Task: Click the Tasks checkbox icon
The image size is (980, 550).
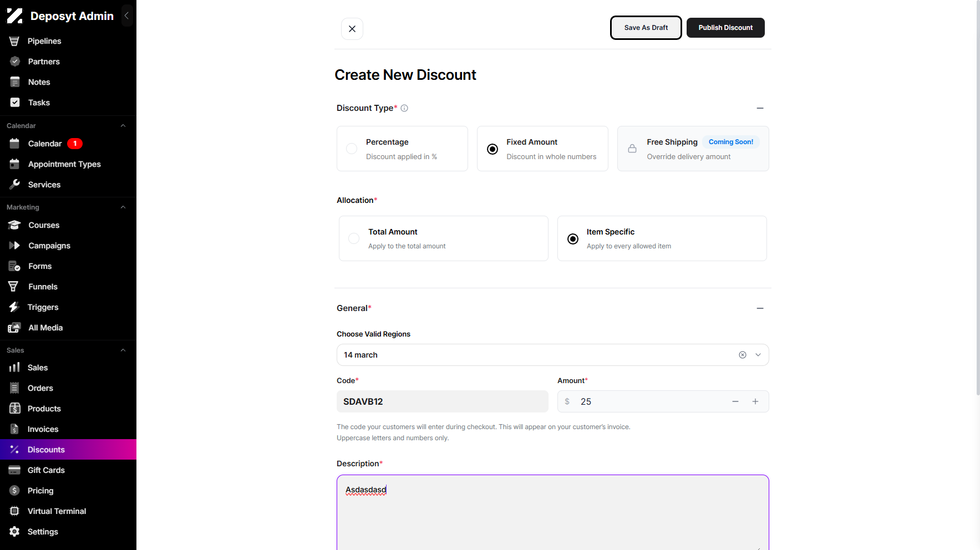Action: tap(15, 103)
